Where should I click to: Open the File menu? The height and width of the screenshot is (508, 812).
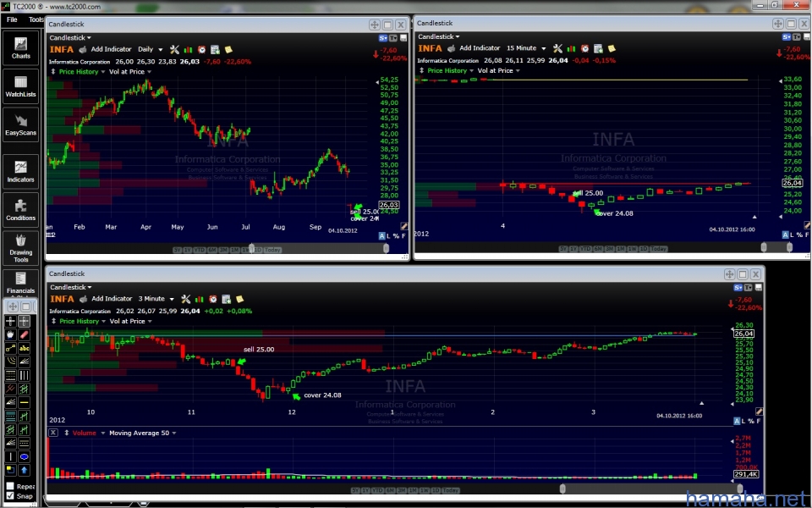pyautogui.click(x=12, y=19)
